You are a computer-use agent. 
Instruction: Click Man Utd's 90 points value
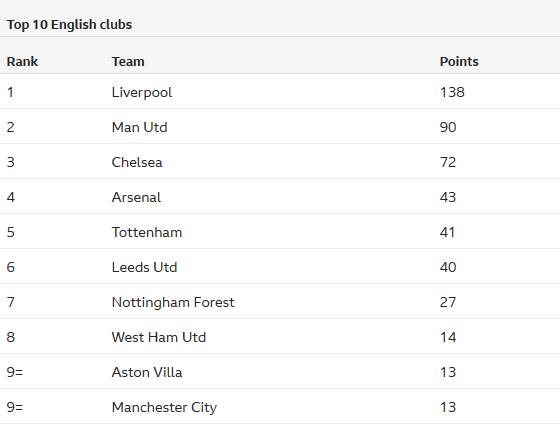click(448, 127)
